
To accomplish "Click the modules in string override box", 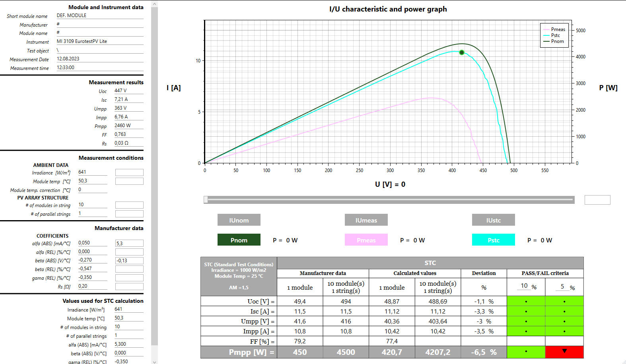I will click(x=129, y=205).
